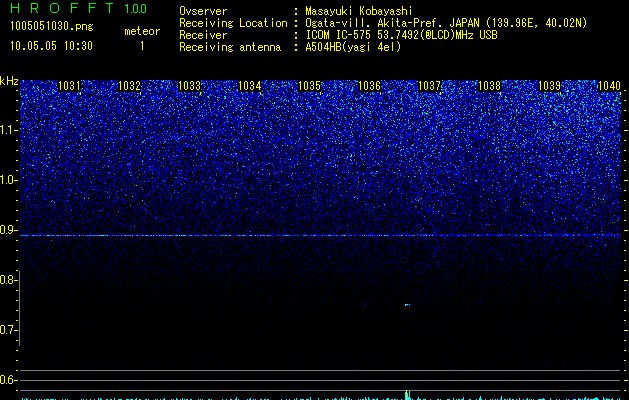Select the 0.9 kHz axis label
This screenshot has height=400, width=629.
pyautogui.click(x=7, y=230)
